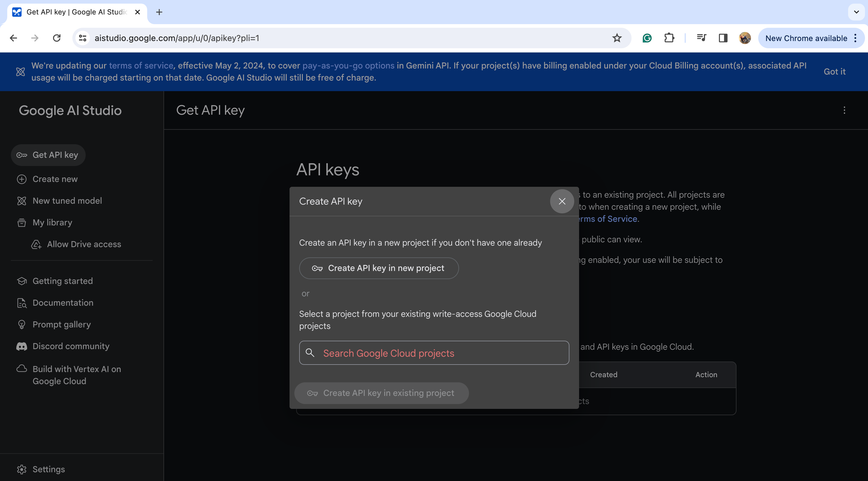This screenshot has width=868, height=481.
Task: Open the pay-as-you-go options link
Action: point(348,65)
